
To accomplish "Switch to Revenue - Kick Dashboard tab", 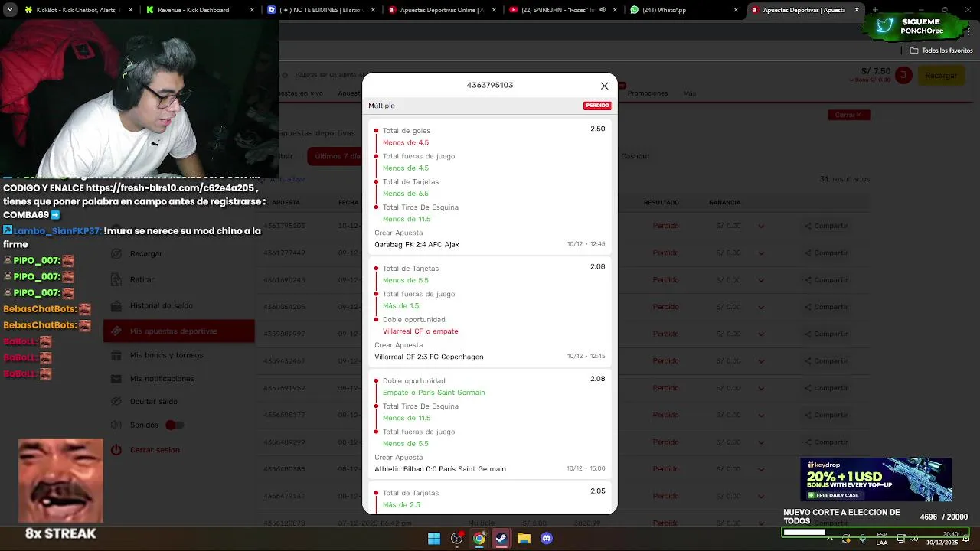I will tap(199, 10).
